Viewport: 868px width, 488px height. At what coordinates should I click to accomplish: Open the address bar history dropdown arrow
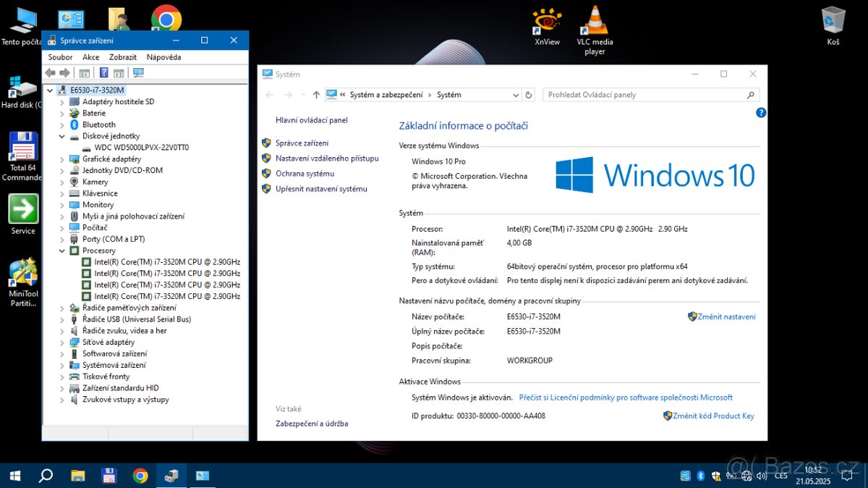click(515, 95)
